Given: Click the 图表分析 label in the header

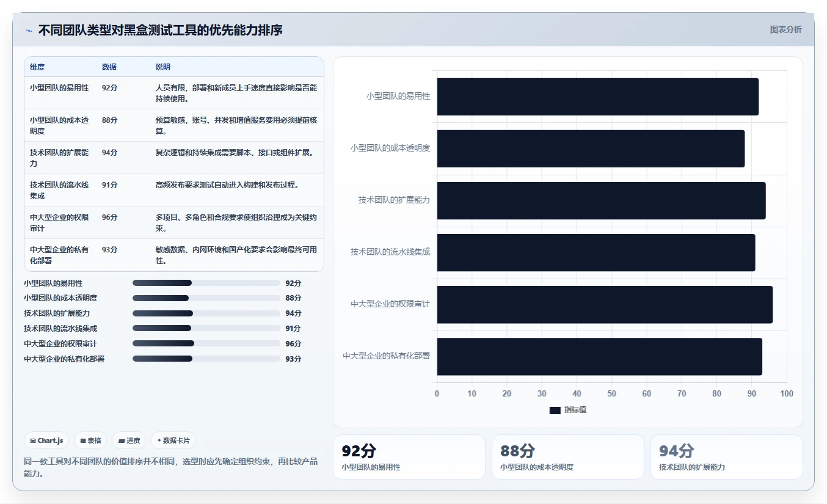Looking at the screenshot, I should click(x=785, y=29).
